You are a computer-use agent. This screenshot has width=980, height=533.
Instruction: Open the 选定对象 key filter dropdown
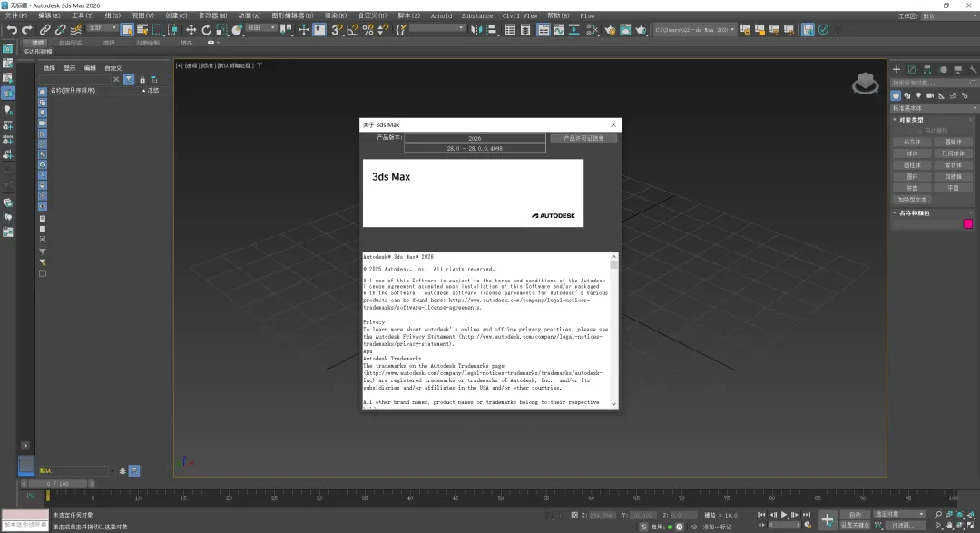(899, 514)
